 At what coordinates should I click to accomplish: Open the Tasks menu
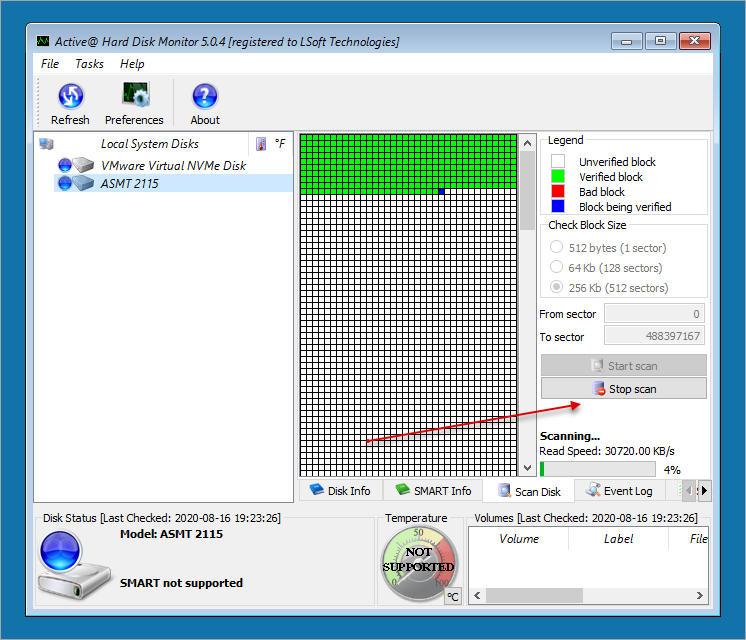click(x=89, y=64)
